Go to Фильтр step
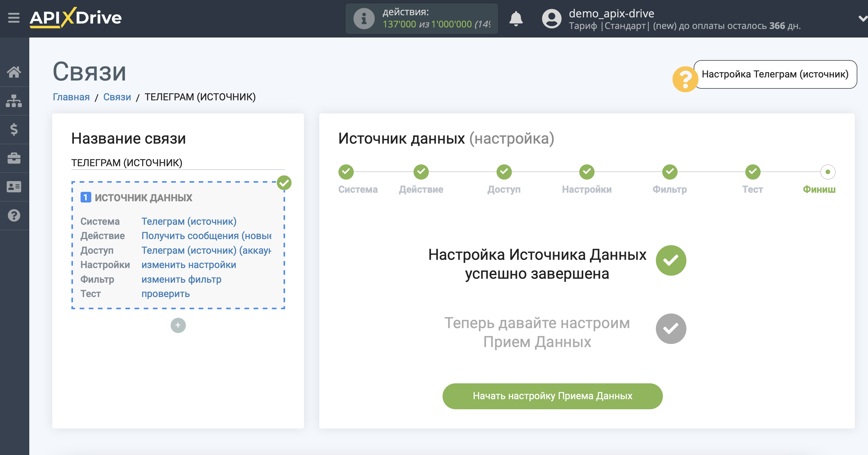Viewport: 868px width, 455px height. (x=670, y=172)
